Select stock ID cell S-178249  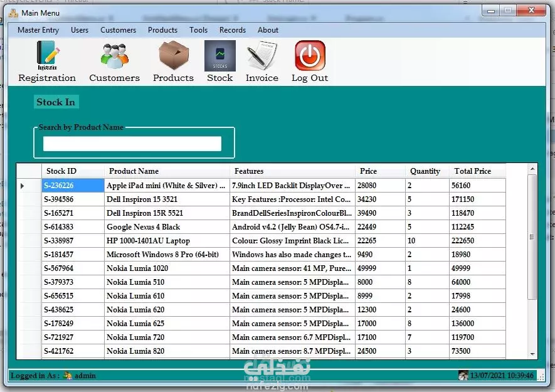tap(73, 324)
